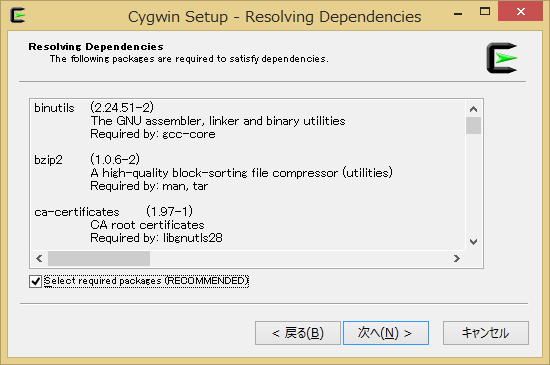Click the horizontal scrollbar thumb
This screenshot has height=365, width=550.
[x=99, y=258]
